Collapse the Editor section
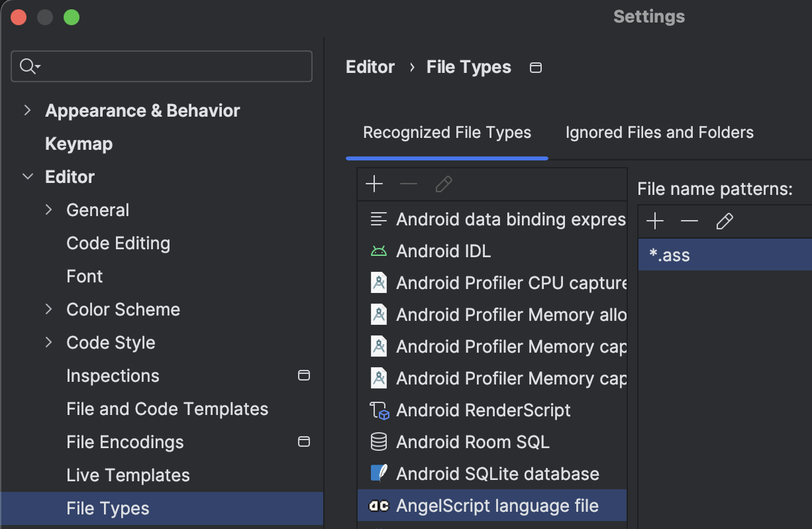This screenshot has height=529, width=812. 27,177
